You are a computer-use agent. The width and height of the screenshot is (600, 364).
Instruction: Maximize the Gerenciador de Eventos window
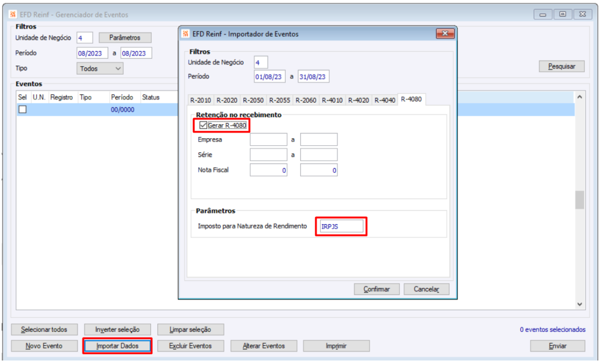click(562, 15)
